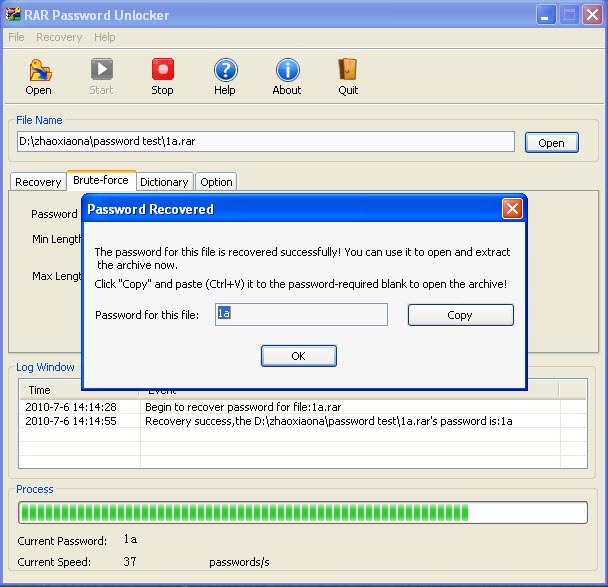Image resolution: width=608 pixels, height=587 pixels.
Task: Click log time 2010-7-6 14:14:28
Action: (x=71, y=407)
